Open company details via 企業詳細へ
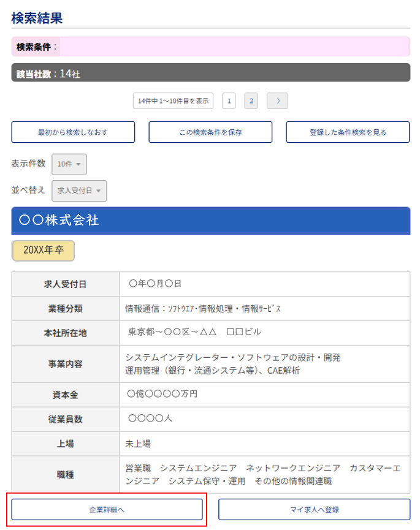Screen dimensions: 420x530 (x=107, y=509)
